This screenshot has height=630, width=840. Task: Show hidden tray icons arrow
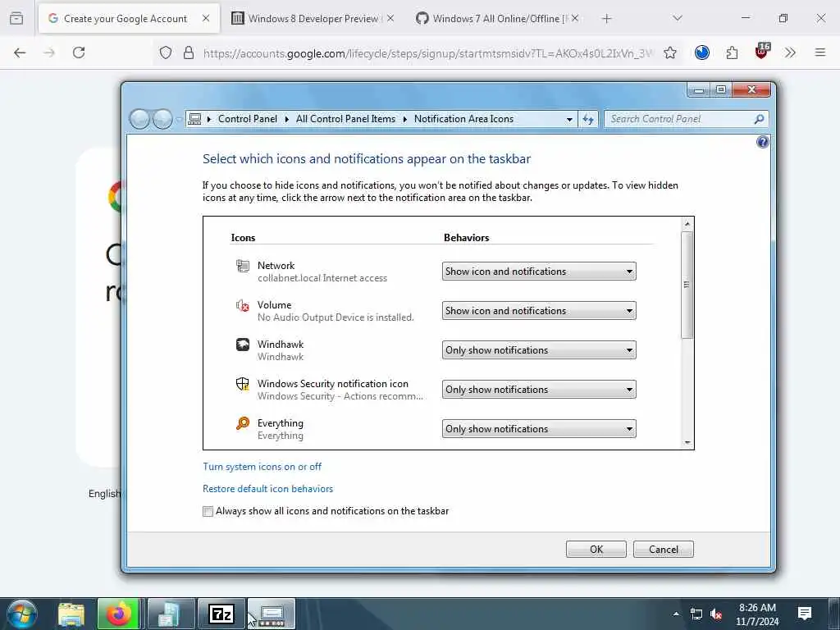(x=676, y=614)
